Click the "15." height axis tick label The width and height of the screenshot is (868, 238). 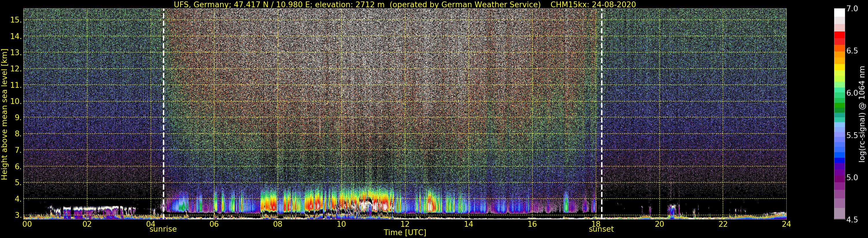pos(16,20)
